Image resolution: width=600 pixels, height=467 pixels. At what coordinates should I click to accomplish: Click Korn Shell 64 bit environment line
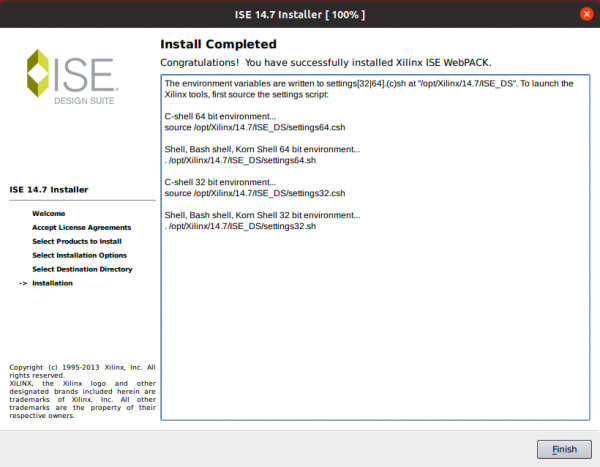point(262,149)
